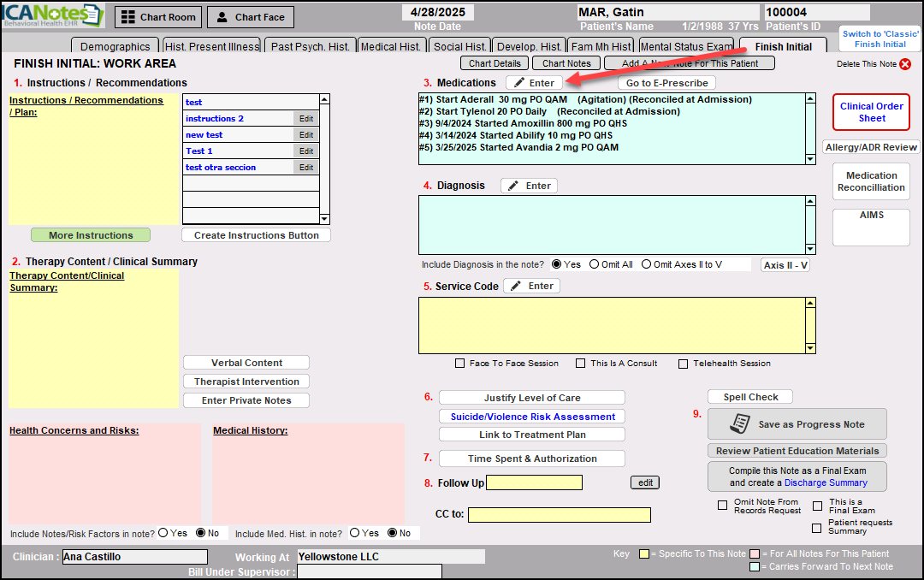924x580 pixels.
Task: Go to E-Prescribe
Action: click(x=666, y=83)
